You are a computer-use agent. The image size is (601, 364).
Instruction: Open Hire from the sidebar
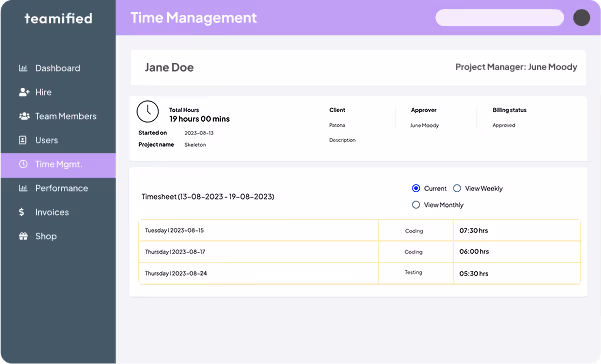(x=58, y=92)
